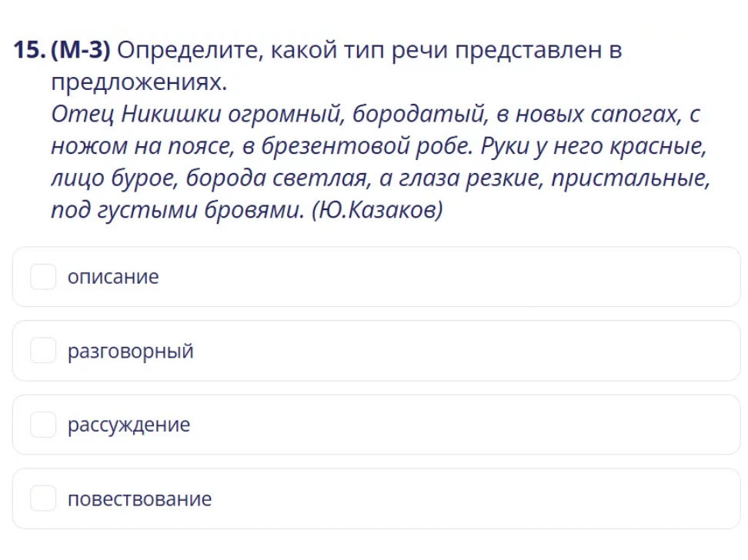Click the word "предложениях." in the prompt
This screenshot has height=560, width=748.
[x=139, y=82]
